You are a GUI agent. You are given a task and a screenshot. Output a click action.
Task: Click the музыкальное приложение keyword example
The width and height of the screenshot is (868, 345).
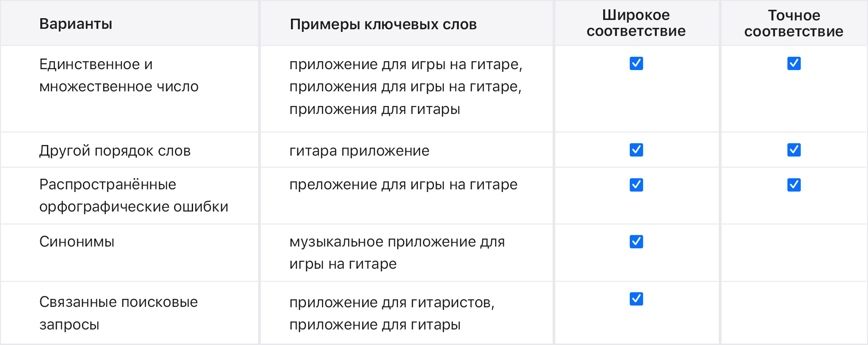click(397, 253)
